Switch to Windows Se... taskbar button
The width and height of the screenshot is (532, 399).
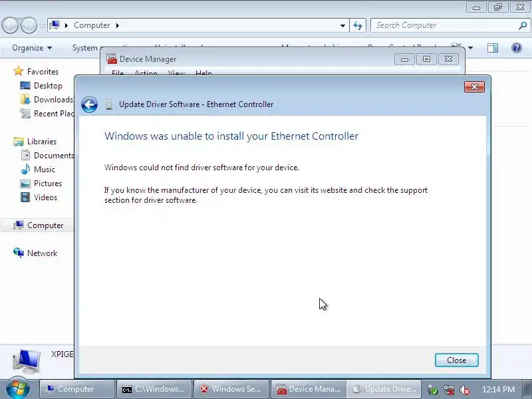(231, 389)
